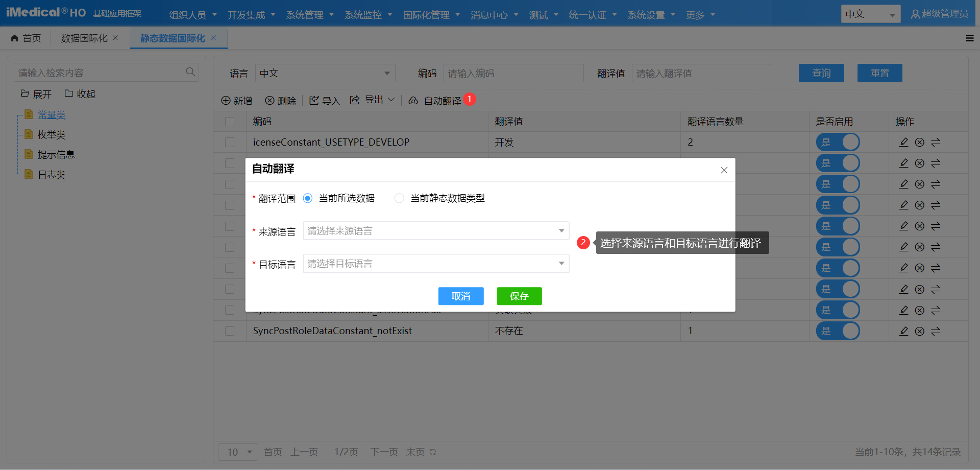Open the 系统管理 menu
This screenshot has width=980, height=470.
click(310, 15)
